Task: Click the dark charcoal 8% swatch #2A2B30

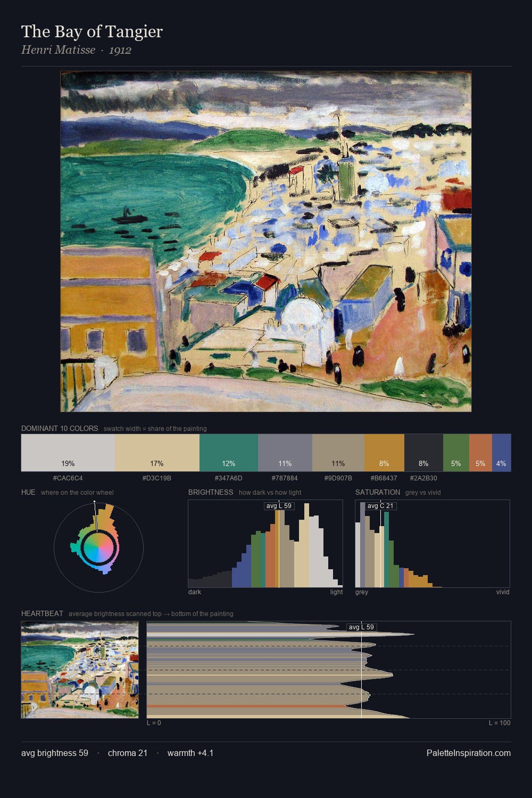Action: point(423,453)
